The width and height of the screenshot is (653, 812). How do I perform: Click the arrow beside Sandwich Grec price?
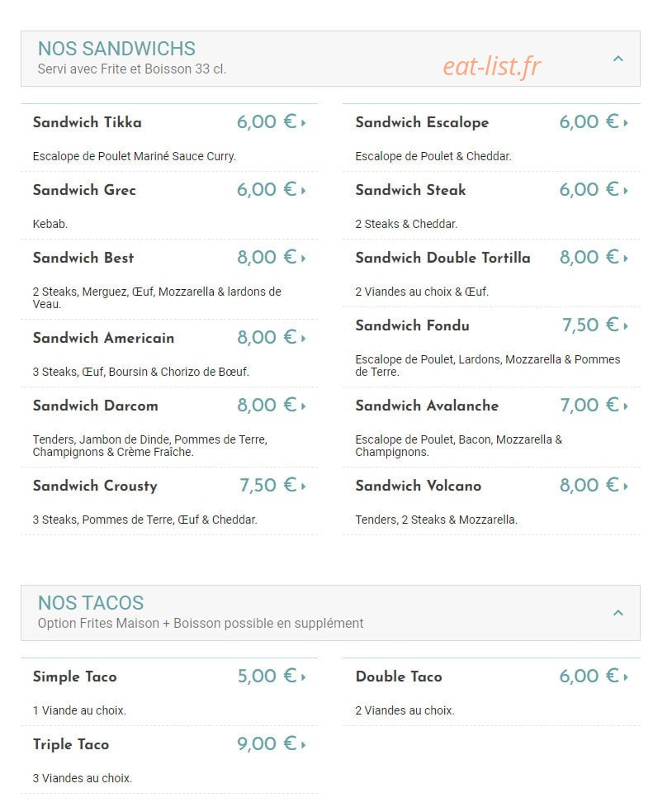303,191
